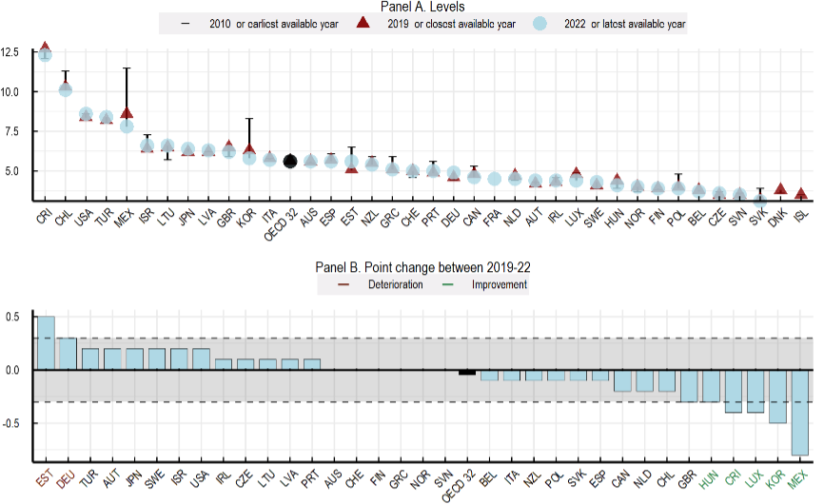Click the red triangle above ISL
The image size is (824, 504).
pyautogui.click(x=801, y=193)
